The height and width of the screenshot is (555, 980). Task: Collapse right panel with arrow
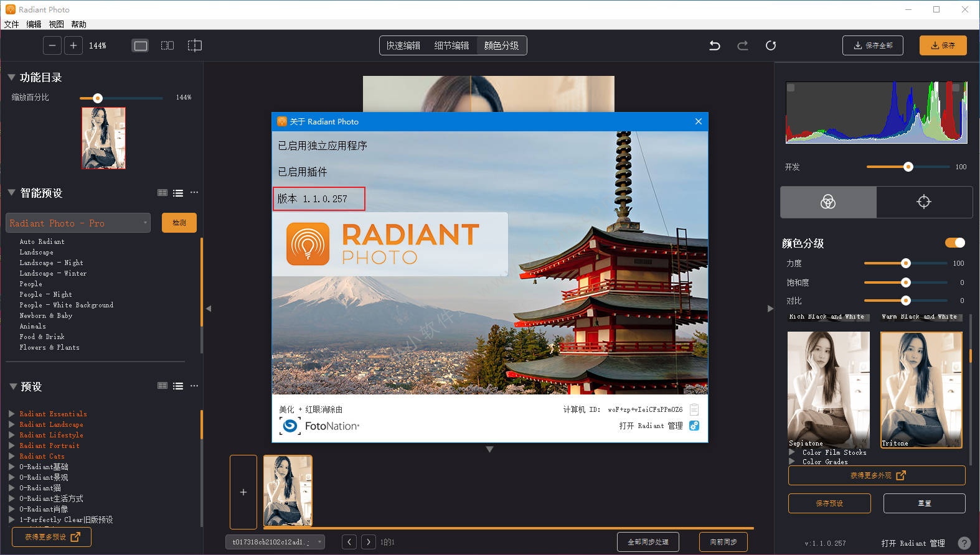[770, 308]
